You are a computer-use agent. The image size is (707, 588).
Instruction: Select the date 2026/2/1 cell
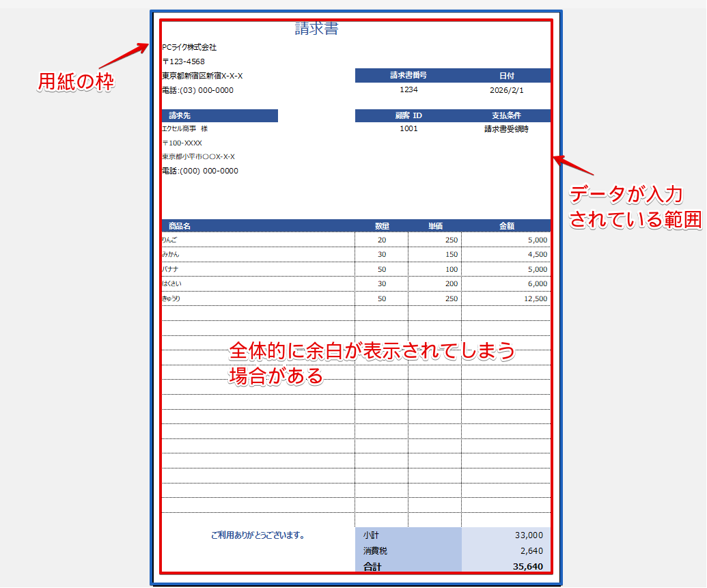(x=508, y=89)
